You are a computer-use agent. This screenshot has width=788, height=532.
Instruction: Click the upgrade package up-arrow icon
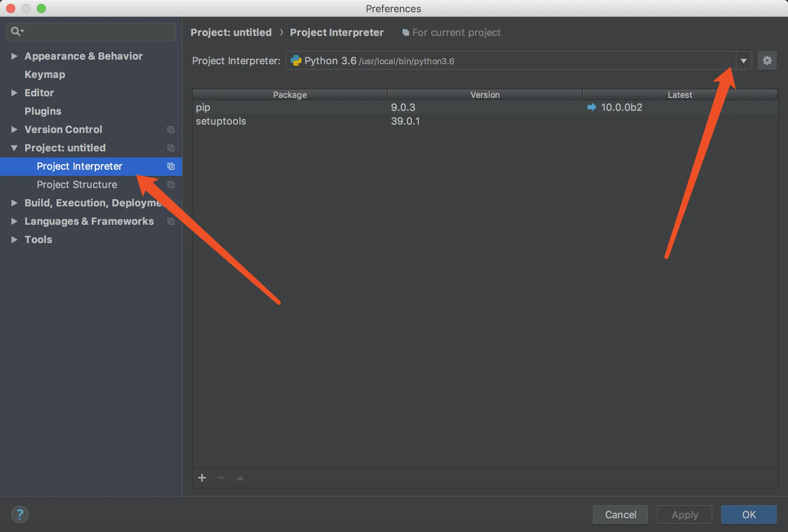click(x=240, y=478)
